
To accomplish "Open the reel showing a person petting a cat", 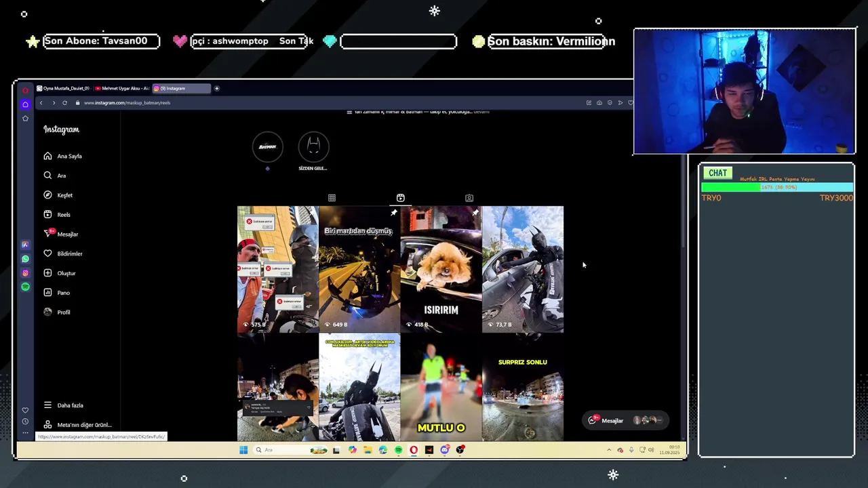I will (x=277, y=388).
